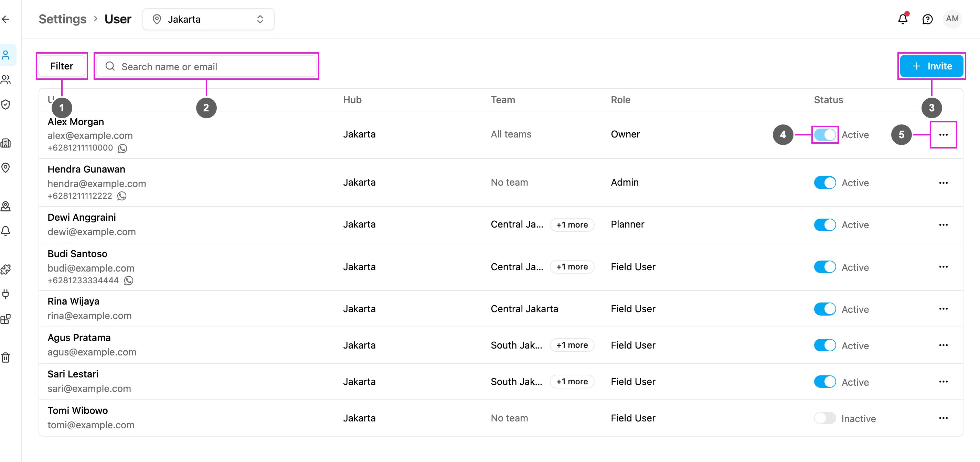
Task: Open the sidebar bell icon
Action: [6, 231]
